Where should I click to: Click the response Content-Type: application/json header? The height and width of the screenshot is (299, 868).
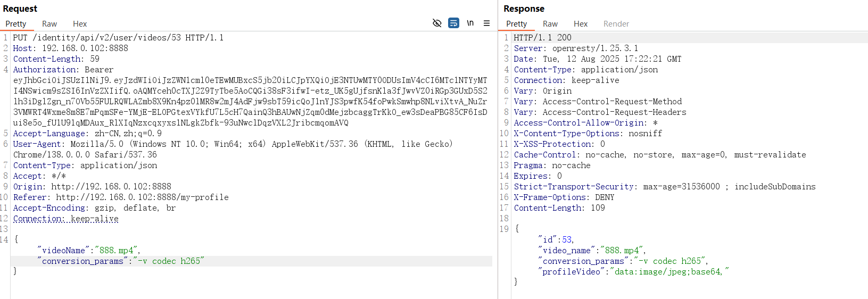tap(586, 70)
